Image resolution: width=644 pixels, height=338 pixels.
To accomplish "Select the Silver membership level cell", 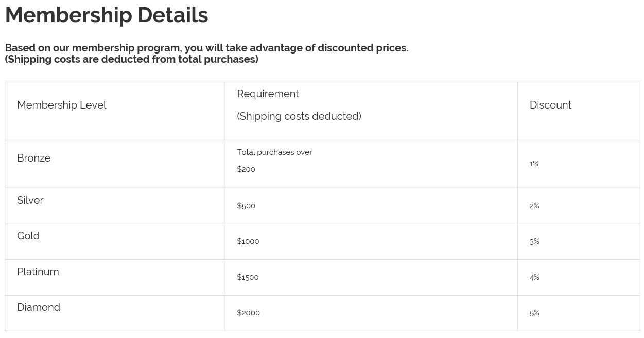I will point(30,200).
